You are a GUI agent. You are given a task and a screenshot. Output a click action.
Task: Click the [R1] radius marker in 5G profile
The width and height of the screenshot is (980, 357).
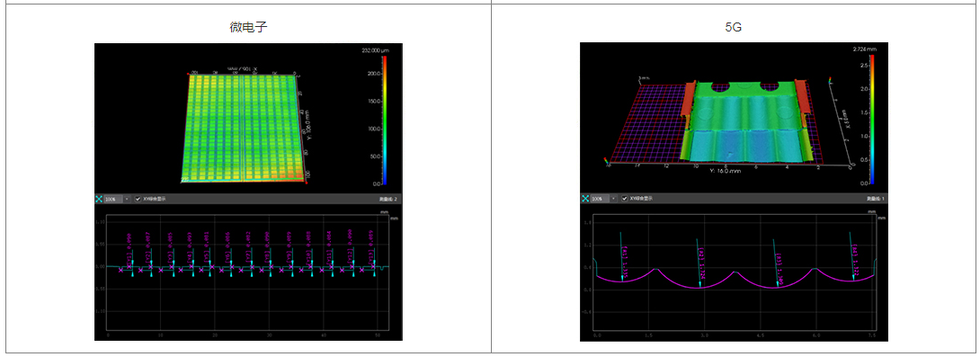pos(625,261)
